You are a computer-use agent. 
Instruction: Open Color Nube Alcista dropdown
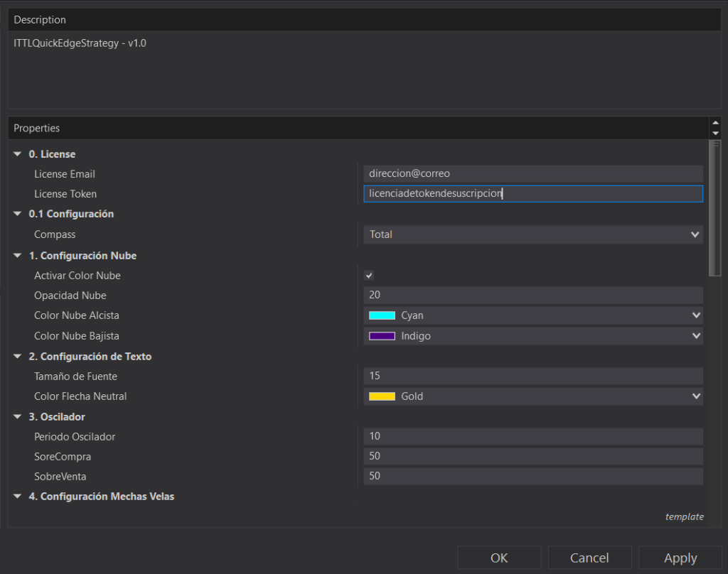(532, 315)
